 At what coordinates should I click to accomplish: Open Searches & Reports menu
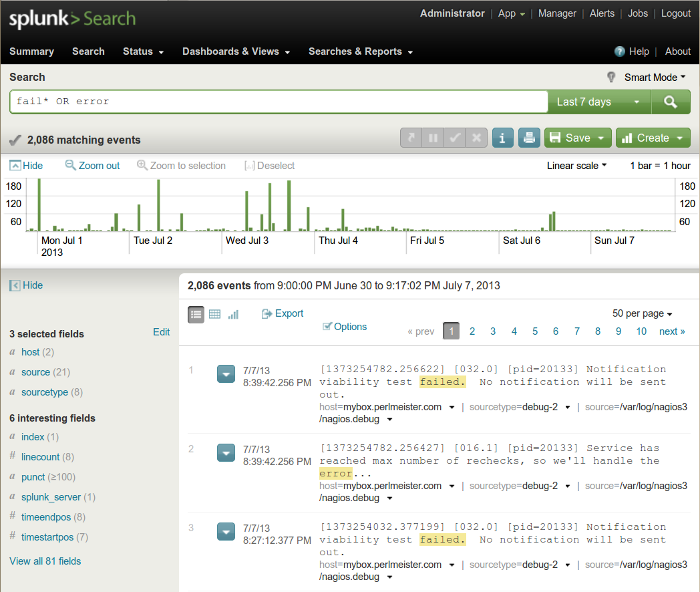point(360,51)
